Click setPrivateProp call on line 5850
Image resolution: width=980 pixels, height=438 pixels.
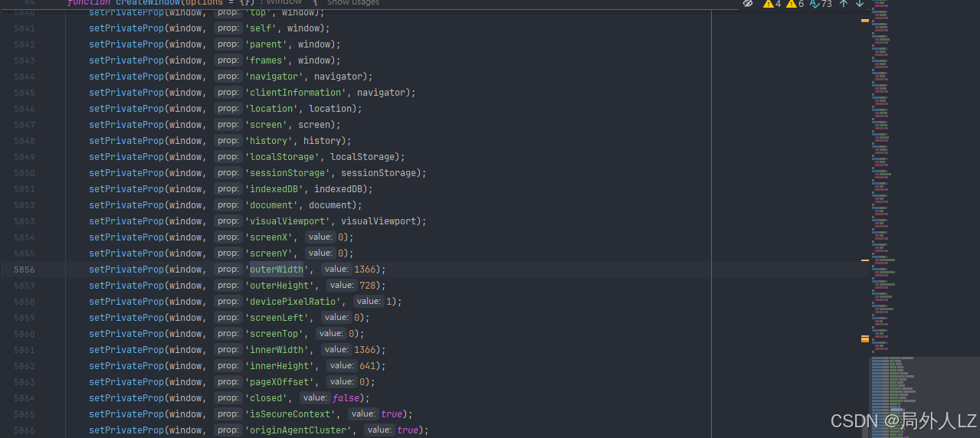[126, 173]
